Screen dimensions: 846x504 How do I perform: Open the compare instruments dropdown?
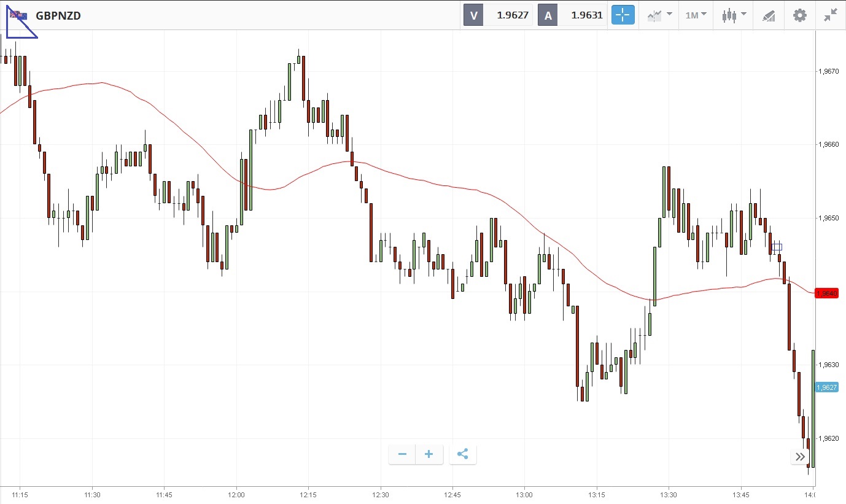coord(659,15)
